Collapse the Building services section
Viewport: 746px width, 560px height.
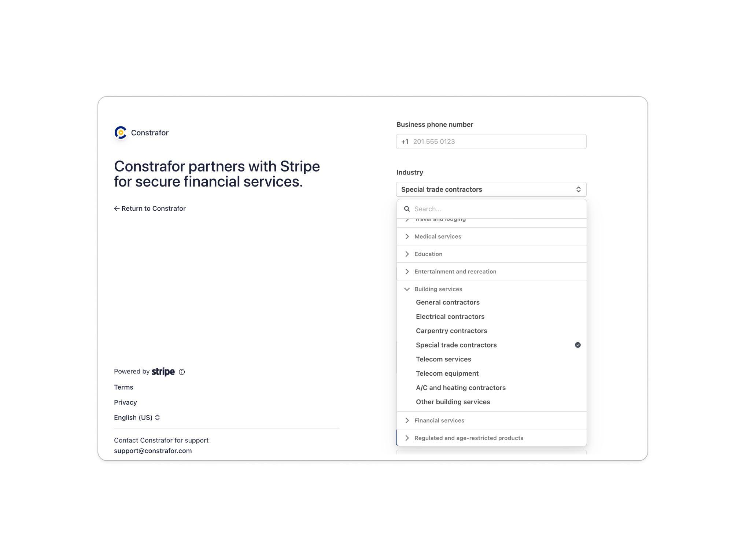click(x=407, y=289)
